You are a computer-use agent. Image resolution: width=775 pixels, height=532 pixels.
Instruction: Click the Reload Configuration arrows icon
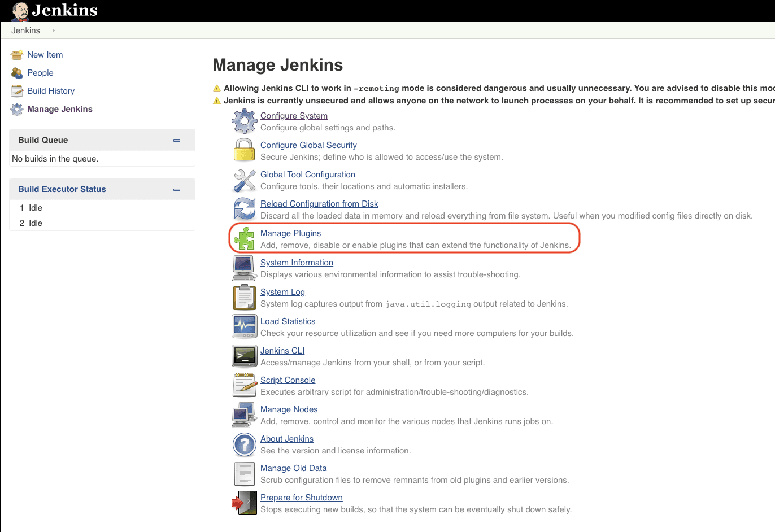(x=245, y=209)
